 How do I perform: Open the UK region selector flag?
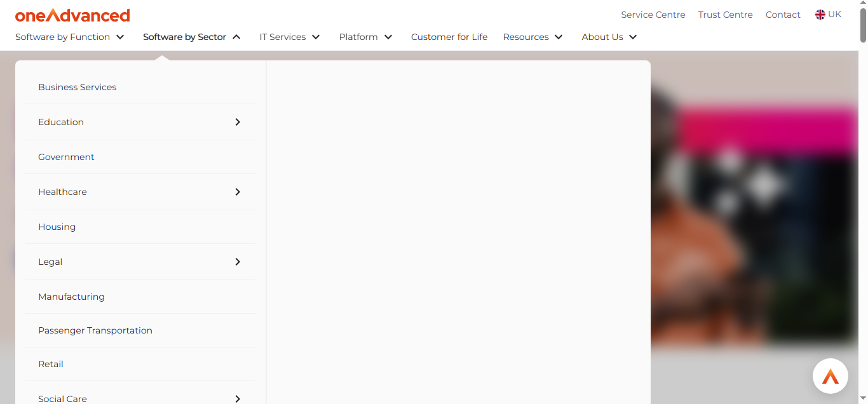(x=828, y=13)
